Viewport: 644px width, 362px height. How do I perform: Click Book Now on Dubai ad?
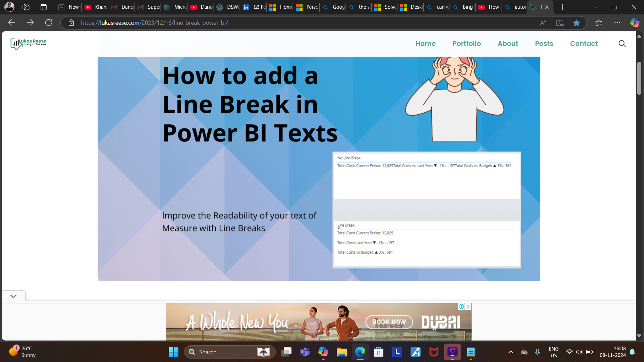[389, 322]
